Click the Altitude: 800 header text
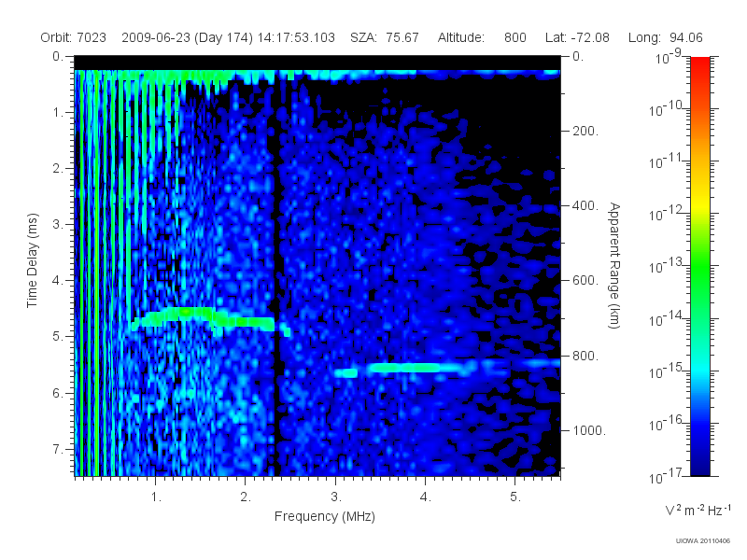This screenshot has height=560, width=747. click(x=482, y=37)
